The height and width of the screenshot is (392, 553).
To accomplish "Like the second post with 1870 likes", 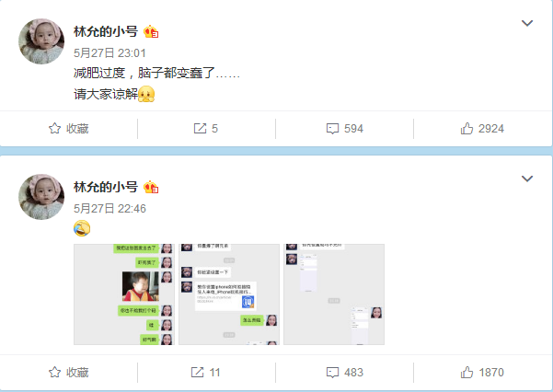I will pyautogui.click(x=482, y=373).
